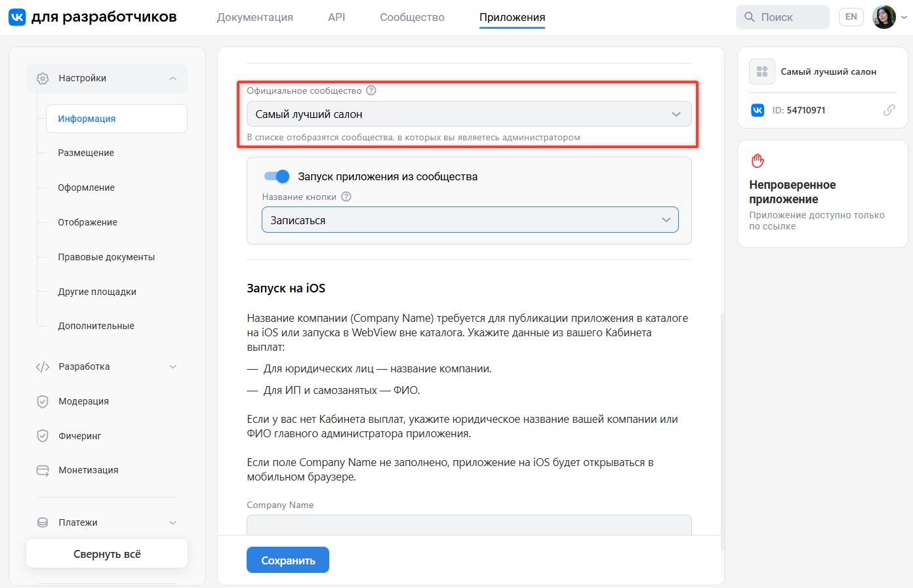Click the Свернуть всё button
The image size is (913, 588).
107,554
